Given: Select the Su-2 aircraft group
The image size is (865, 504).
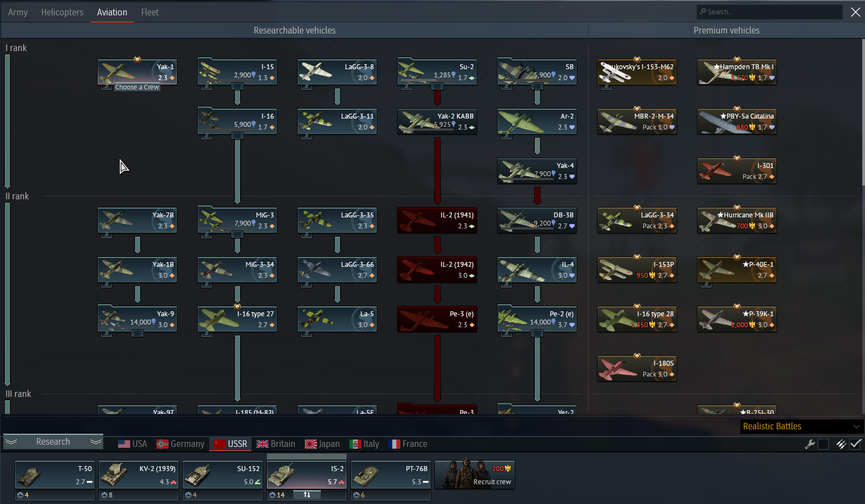Looking at the screenshot, I should tap(437, 72).
